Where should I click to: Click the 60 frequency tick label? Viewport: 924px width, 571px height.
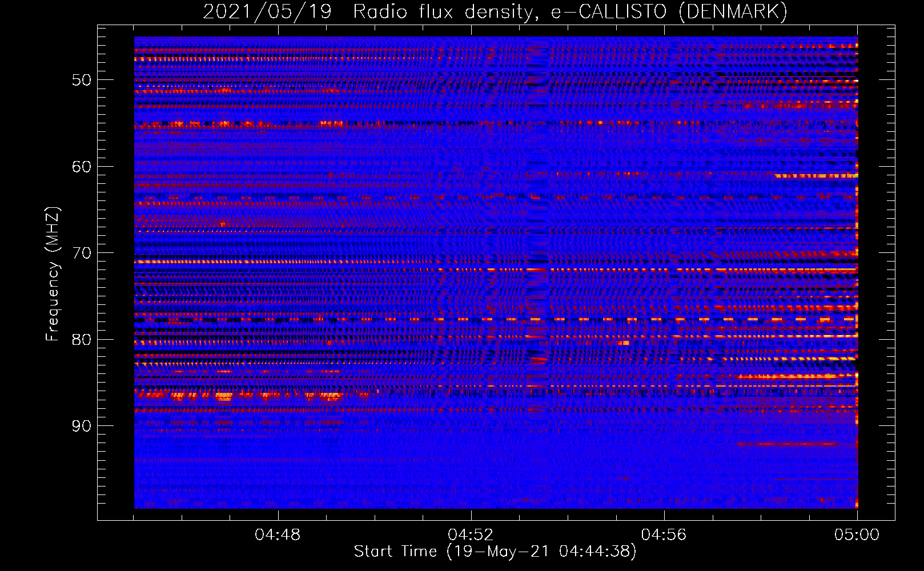81,167
